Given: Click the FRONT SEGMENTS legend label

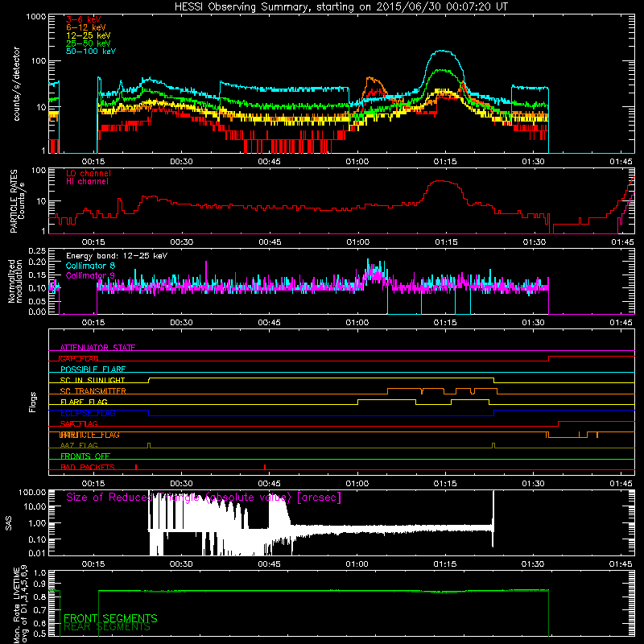Looking at the screenshot, I should tap(110, 618).
